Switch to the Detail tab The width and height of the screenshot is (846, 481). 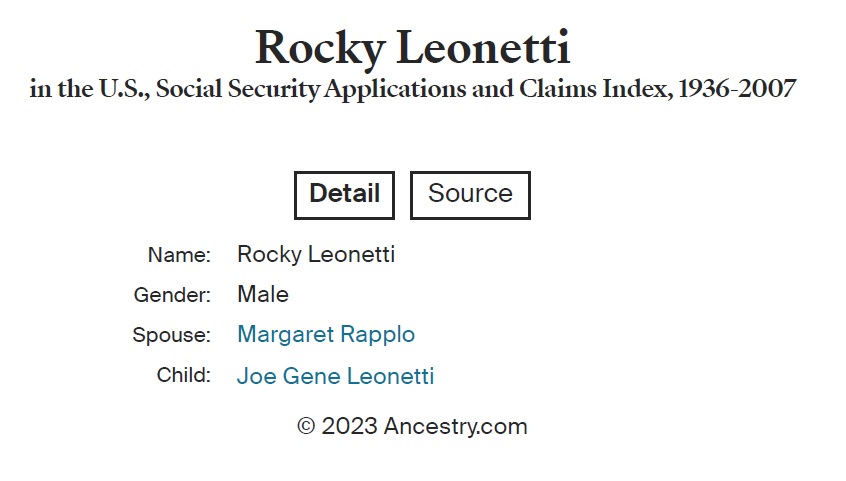[x=344, y=194]
